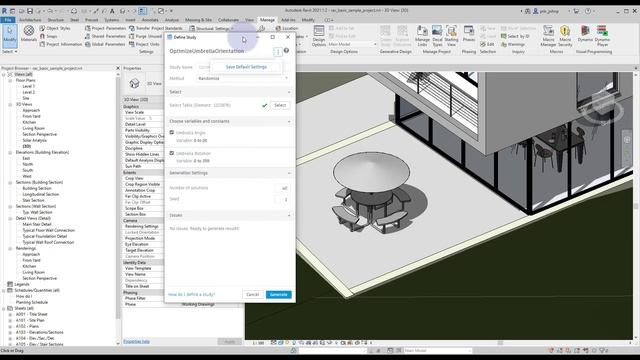
Task: Open the File menu tab
Action: (x=8, y=20)
